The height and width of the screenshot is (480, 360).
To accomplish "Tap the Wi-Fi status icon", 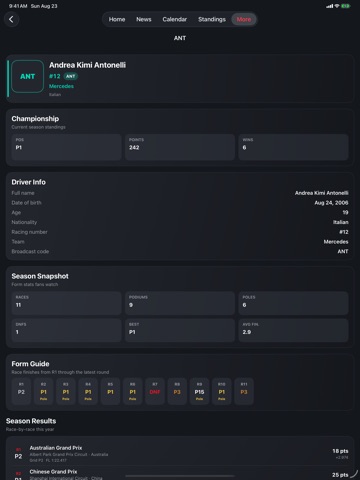I will 337,6.
